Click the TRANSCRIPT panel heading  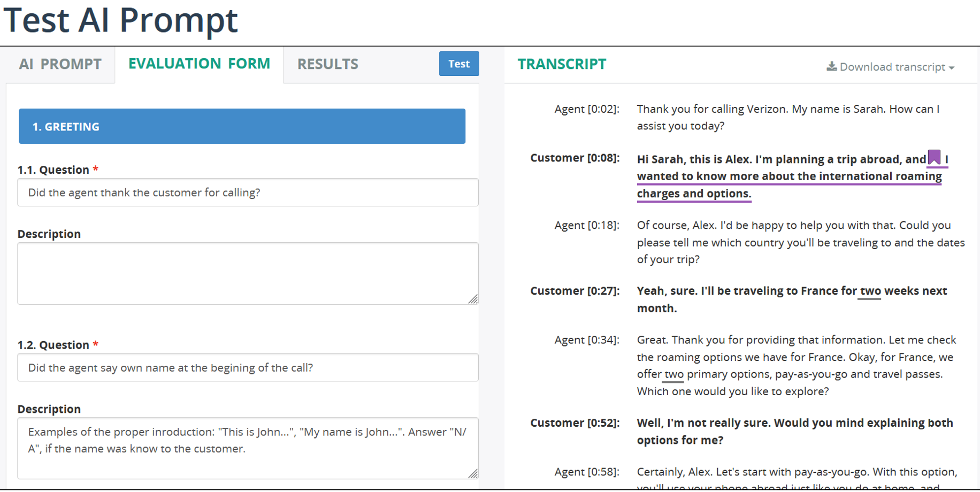tap(562, 64)
